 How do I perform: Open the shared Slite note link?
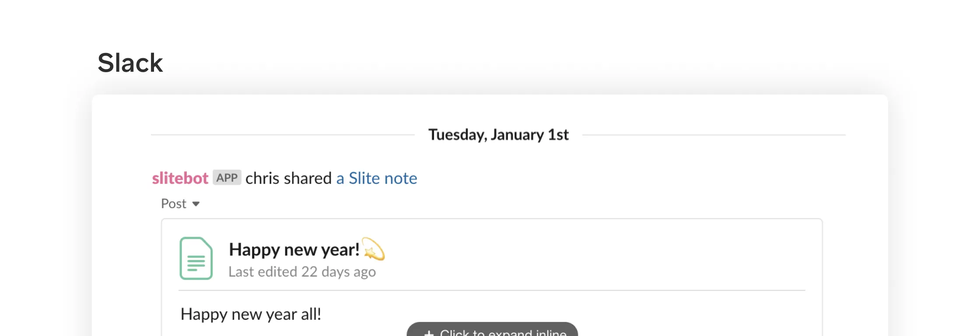(375, 178)
